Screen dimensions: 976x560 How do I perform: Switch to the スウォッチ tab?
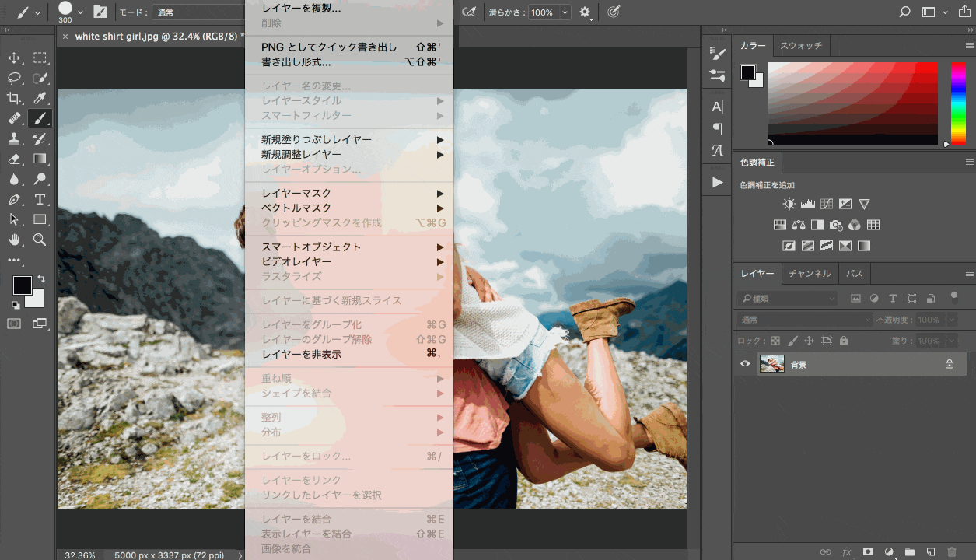[x=800, y=46]
